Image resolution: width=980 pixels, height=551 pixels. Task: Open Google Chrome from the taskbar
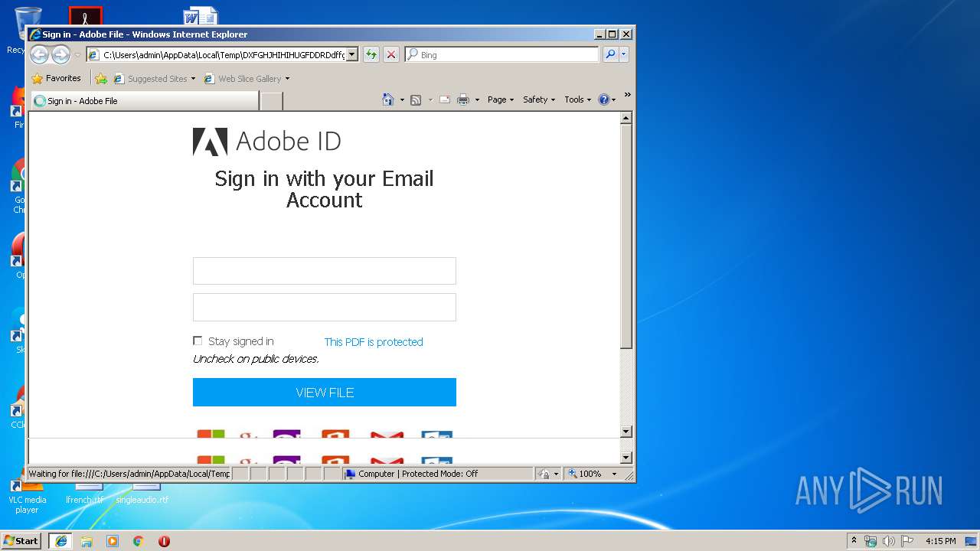[x=139, y=541]
